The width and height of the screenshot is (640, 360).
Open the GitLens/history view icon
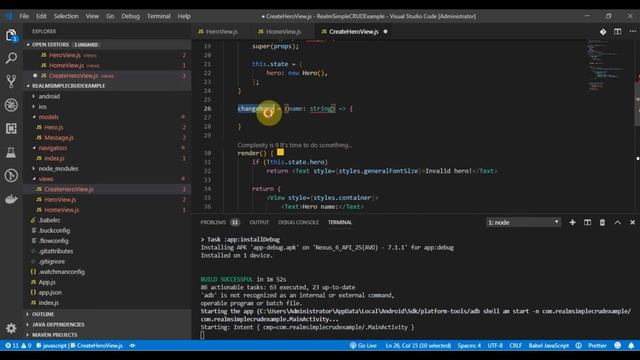[11, 176]
